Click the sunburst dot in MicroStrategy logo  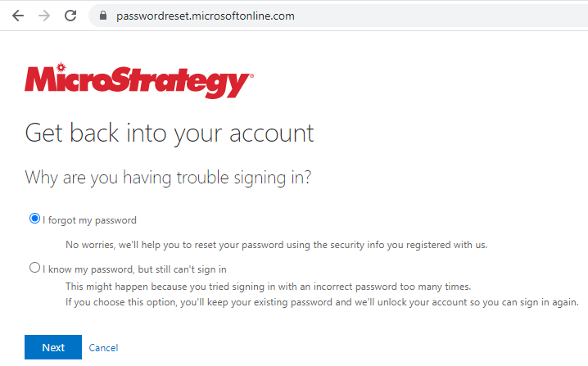coord(63,65)
